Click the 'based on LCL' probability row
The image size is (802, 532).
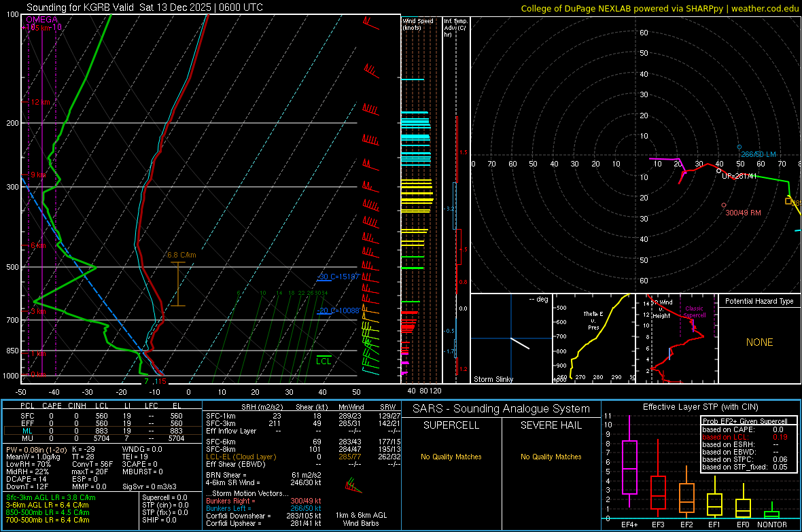coord(745,437)
